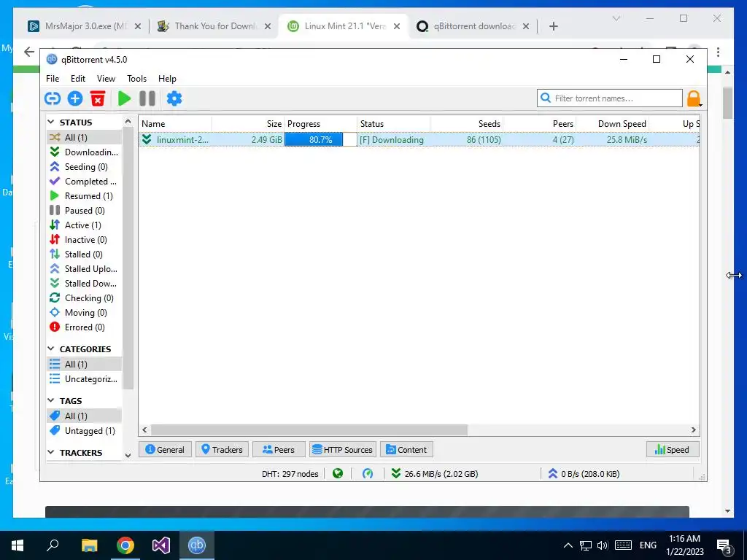Click the green globe connection status icon

(338, 474)
